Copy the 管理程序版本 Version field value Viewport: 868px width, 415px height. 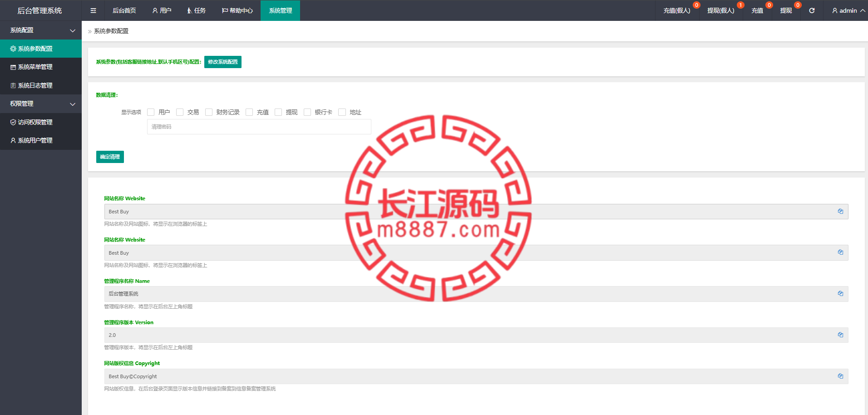point(840,335)
